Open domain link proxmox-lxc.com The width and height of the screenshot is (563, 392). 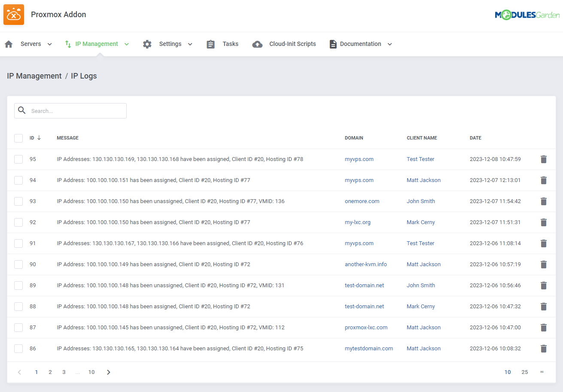tap(366, 328)
